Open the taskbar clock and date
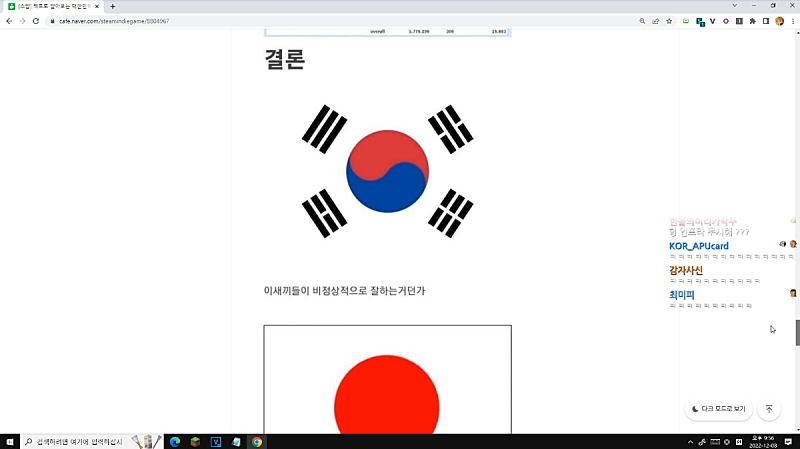This screenshot has width=800, height=449. click(763, 442)
